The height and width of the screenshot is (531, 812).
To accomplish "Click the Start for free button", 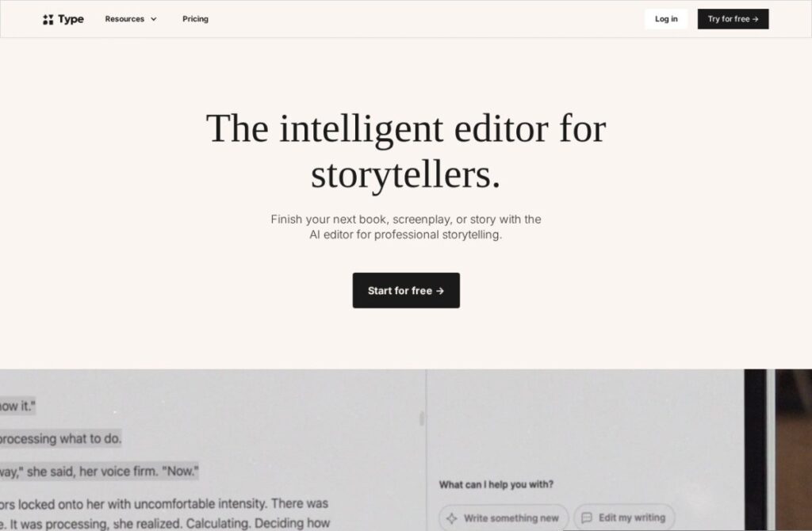I will click(406, 290).
